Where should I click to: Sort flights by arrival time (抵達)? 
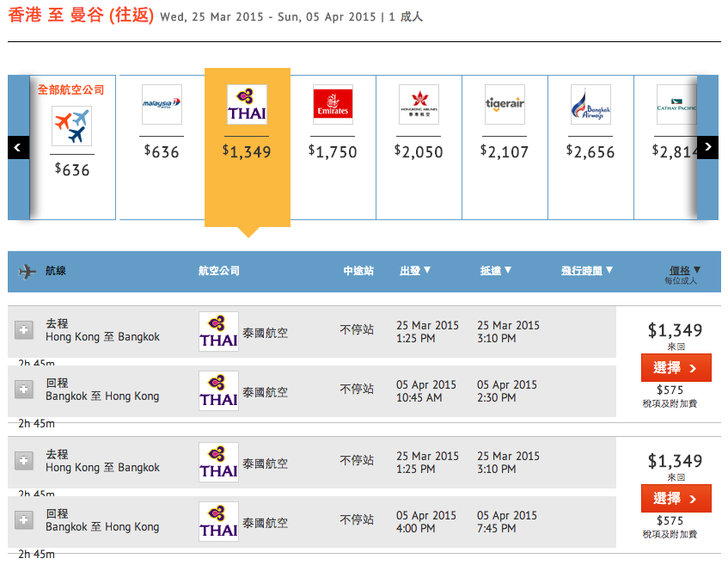pos(495,270)
